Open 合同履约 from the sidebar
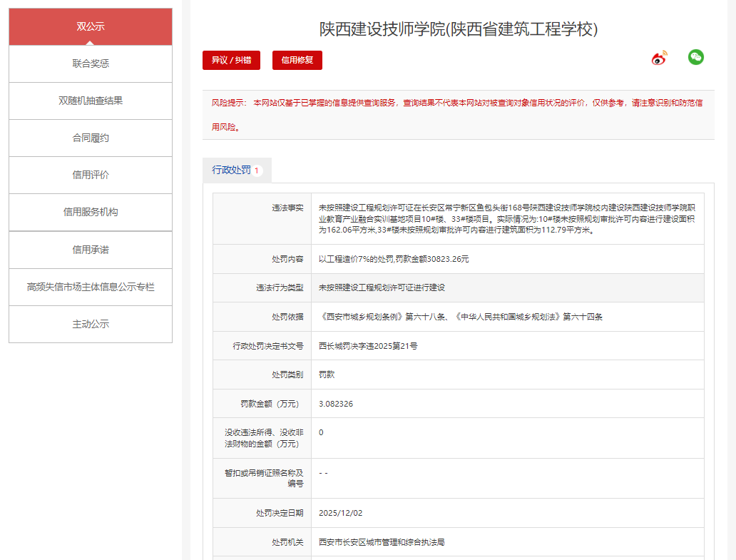Viewport: 736px width, 560px height. click(91, 138)
